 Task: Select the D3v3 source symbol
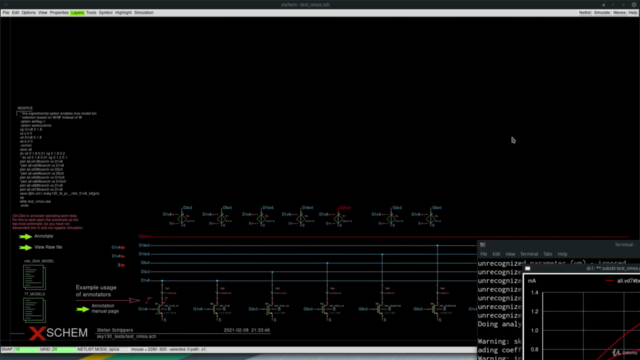[x=182, y=219]
